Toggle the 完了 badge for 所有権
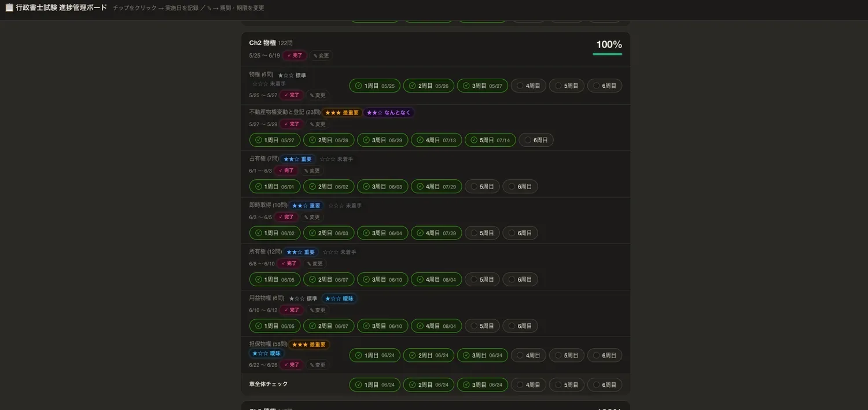This screenshot has width=868, height=410. point(289,263)
